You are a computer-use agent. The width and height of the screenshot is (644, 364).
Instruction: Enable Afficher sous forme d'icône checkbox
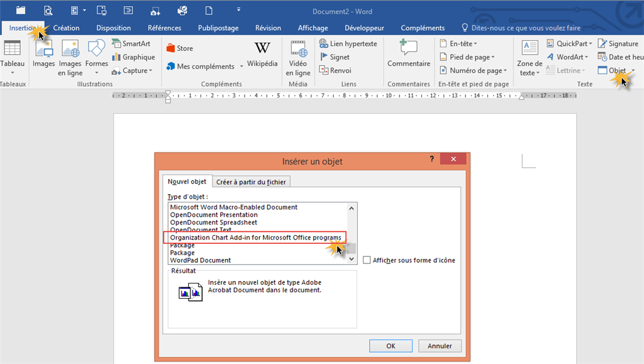click(367, 260)
